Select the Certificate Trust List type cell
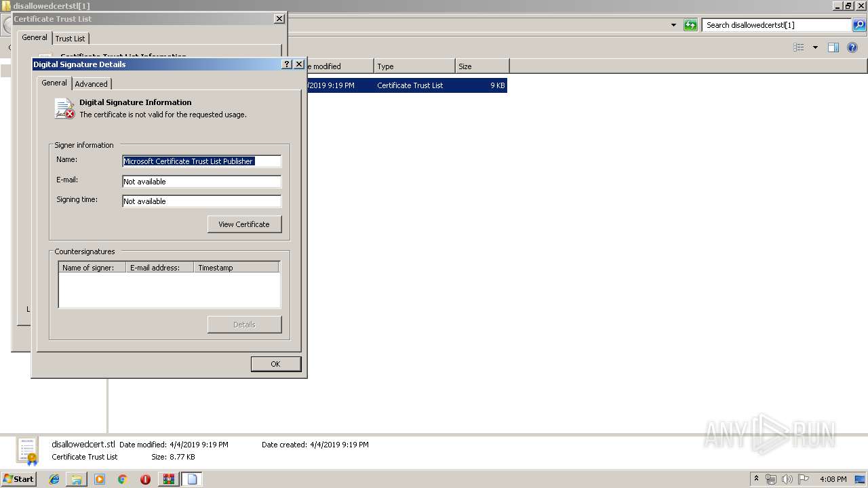The width and height of the screenshot is (868, 488). (410, 85)
